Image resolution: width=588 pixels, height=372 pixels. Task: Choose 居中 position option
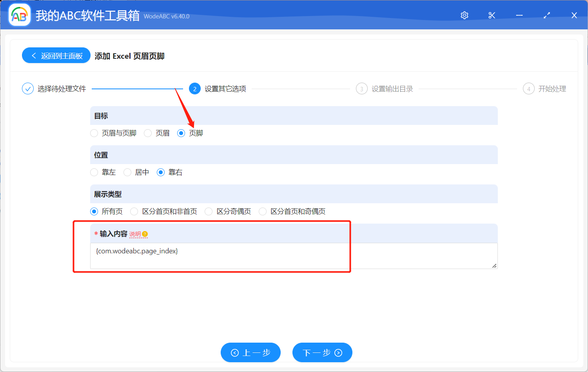(127, 172)
